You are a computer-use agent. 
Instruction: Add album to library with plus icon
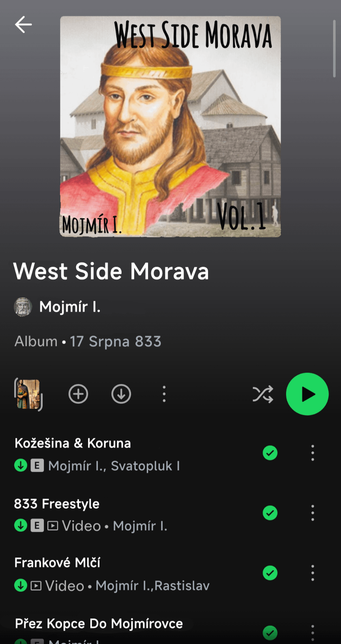point(78,394)
